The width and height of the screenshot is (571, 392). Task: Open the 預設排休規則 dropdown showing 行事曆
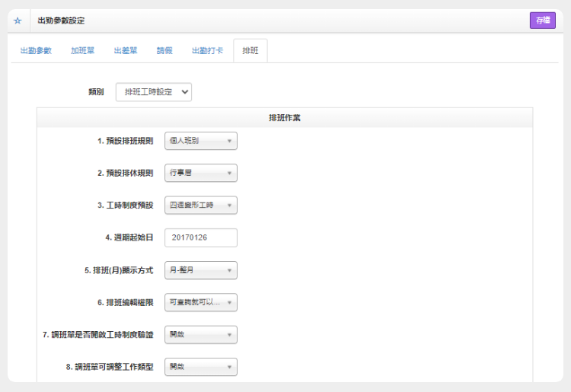pos(200,173)
